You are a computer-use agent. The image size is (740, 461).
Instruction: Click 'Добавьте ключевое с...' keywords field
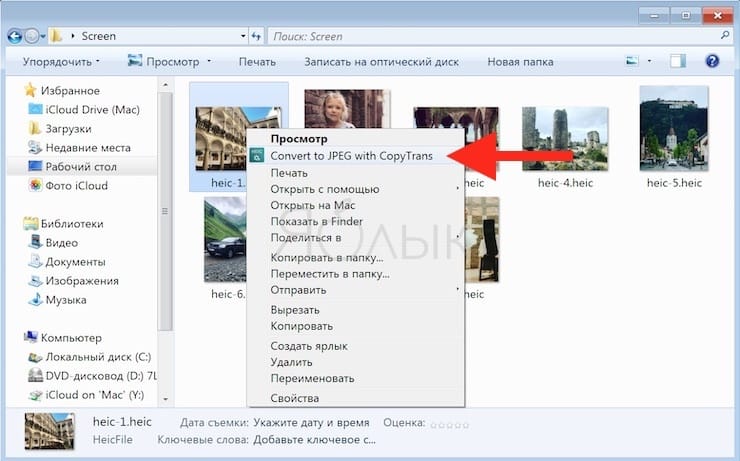click(314, 440)
